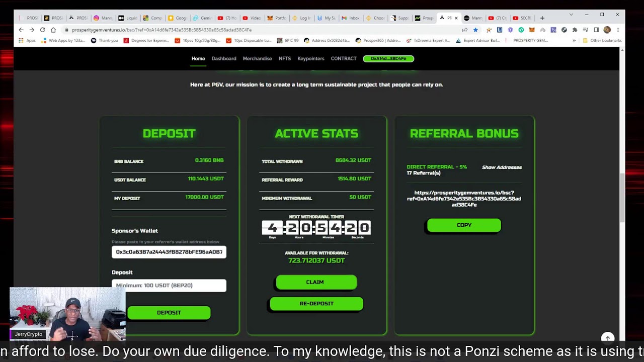Click the 17 Referral(s) text
Screen dimensions: 644x362
point(424,173)
